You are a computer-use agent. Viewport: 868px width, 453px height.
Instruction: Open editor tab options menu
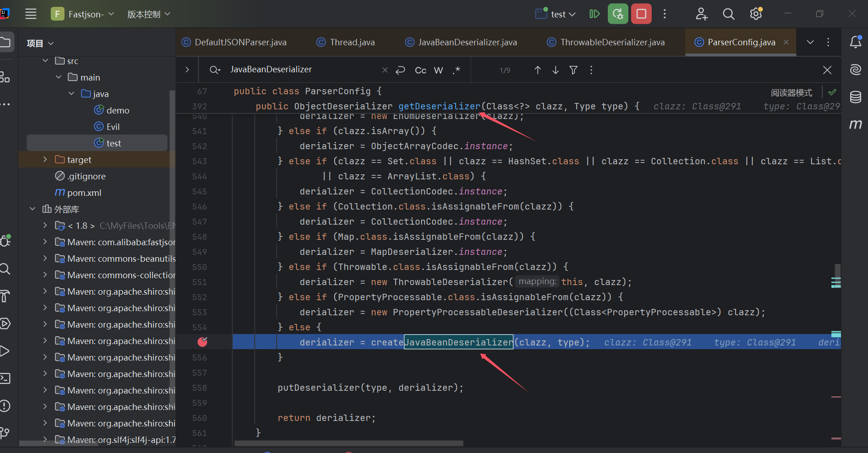tap(828, 42)
